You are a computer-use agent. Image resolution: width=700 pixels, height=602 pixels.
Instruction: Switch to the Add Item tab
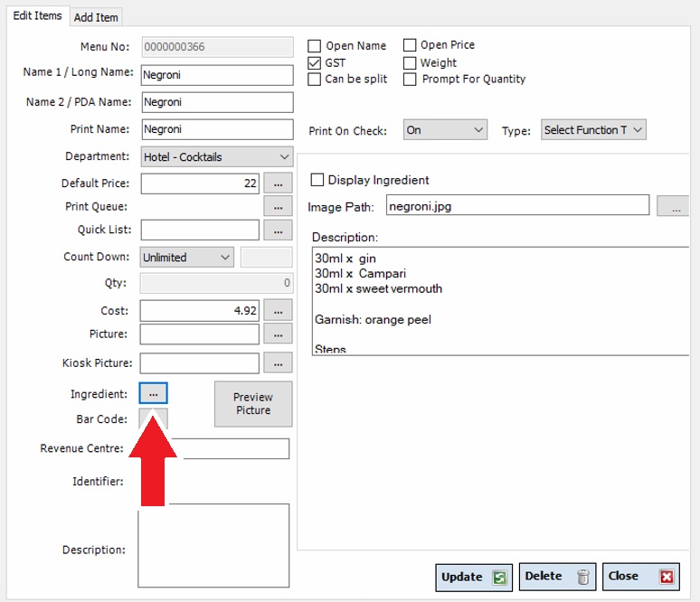(96, 17)
